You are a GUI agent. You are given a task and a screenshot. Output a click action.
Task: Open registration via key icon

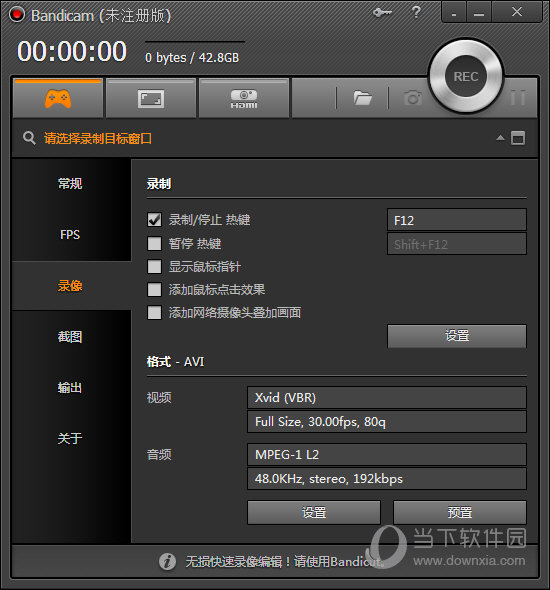point(382,12)
